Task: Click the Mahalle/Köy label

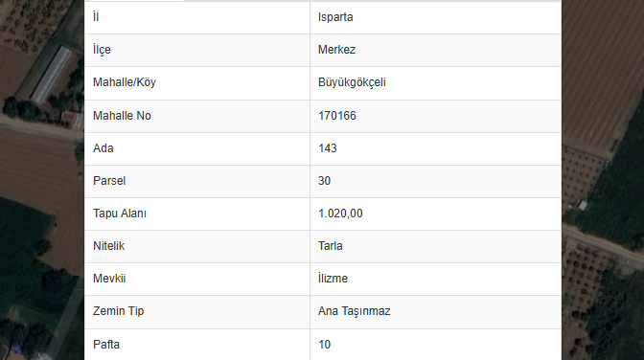Action: tap(125, 82)
